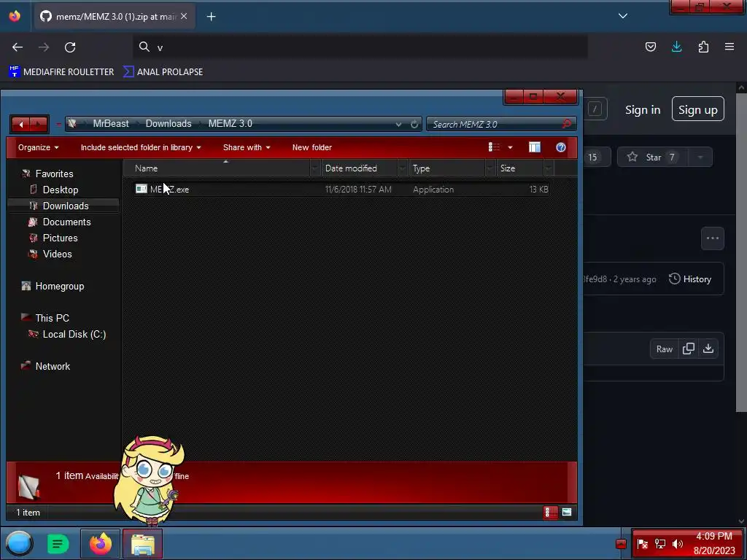Screen dimensions: 747x560
Task: Open Include selected folder in library menu
Action: (x=141, y=147)
